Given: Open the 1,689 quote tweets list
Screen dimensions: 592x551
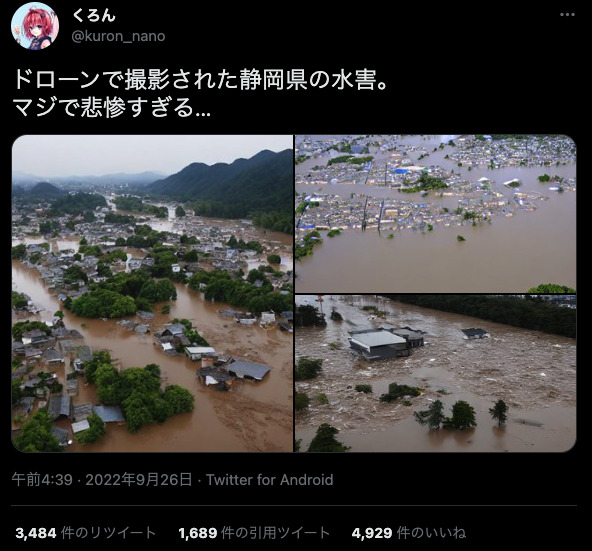Looking at the screenshot, I should pos(254,533).
